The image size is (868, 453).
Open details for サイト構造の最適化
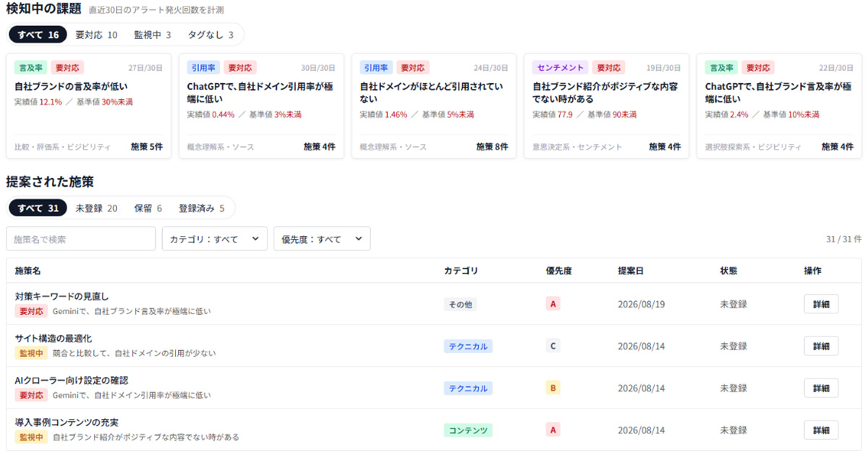pos(821,346)
